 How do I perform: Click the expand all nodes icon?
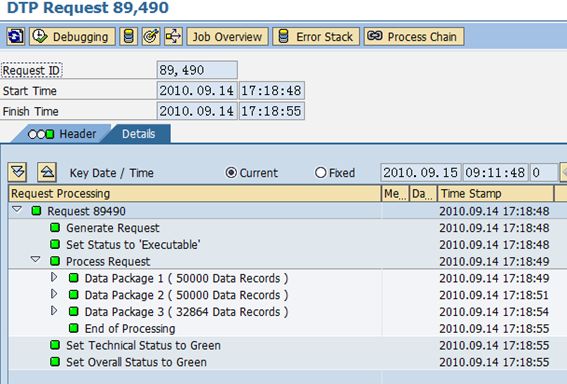(17, 172)
